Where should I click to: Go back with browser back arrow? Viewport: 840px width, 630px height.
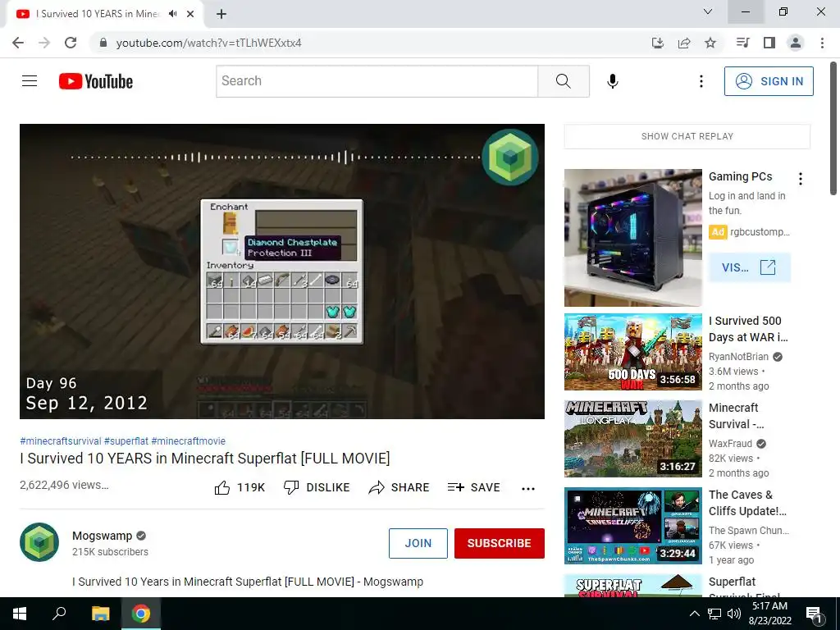pyautogui.click(x=18, y=43)
